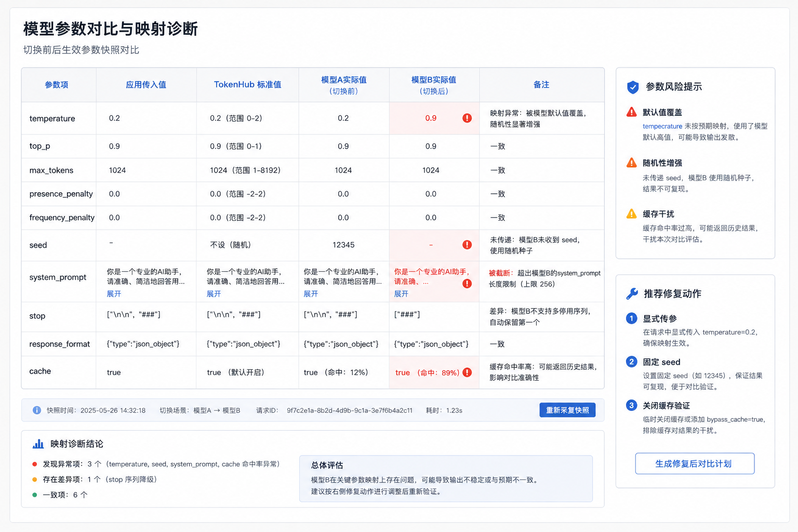This screenshot has height=532, width=798.
Task: Click the error icon in seed row
Action: click(x=467, y=245)
